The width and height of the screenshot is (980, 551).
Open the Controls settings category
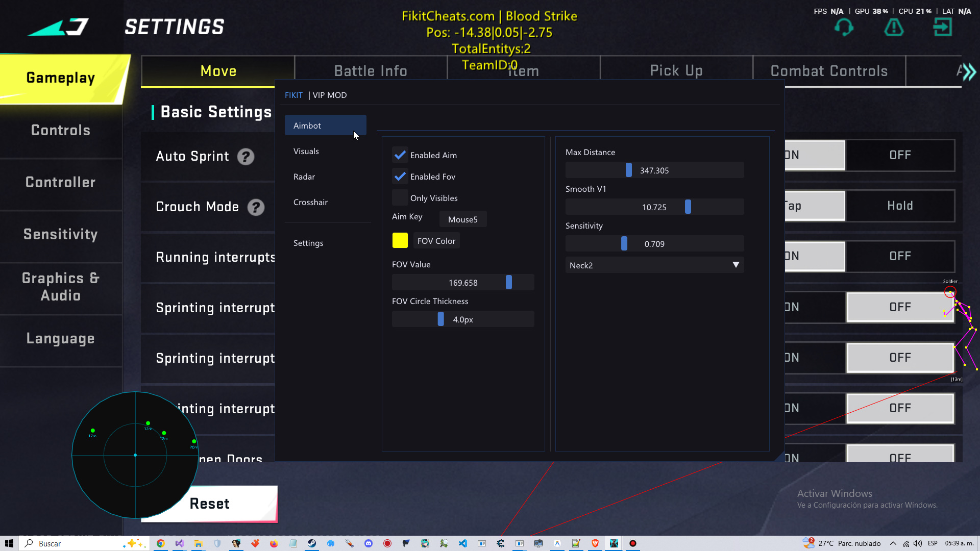click(61, 131)
